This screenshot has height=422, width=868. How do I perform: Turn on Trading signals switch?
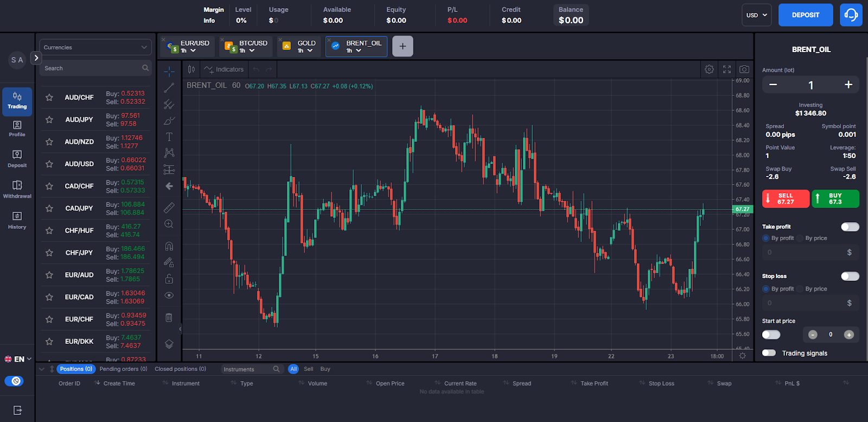769,353
